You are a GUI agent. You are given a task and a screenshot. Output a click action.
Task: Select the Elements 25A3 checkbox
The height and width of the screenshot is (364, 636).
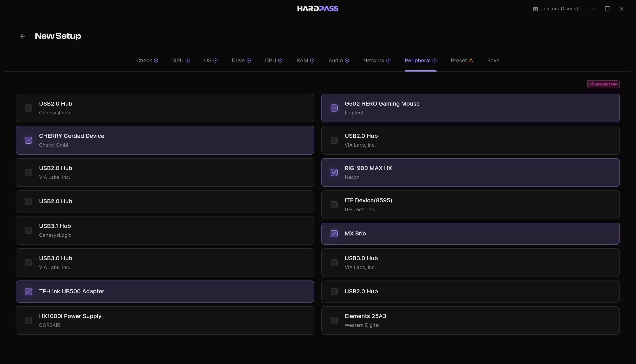coord(334,320)
